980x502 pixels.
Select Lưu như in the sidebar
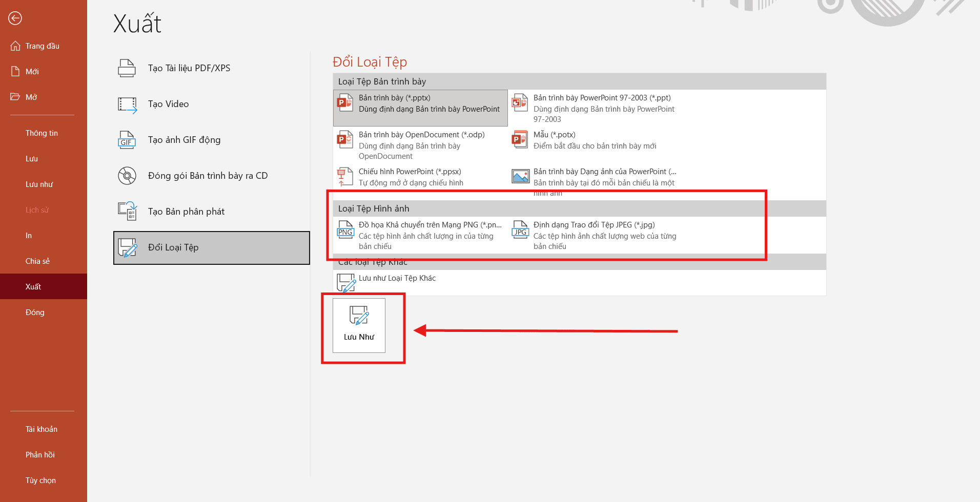point(44,184)
